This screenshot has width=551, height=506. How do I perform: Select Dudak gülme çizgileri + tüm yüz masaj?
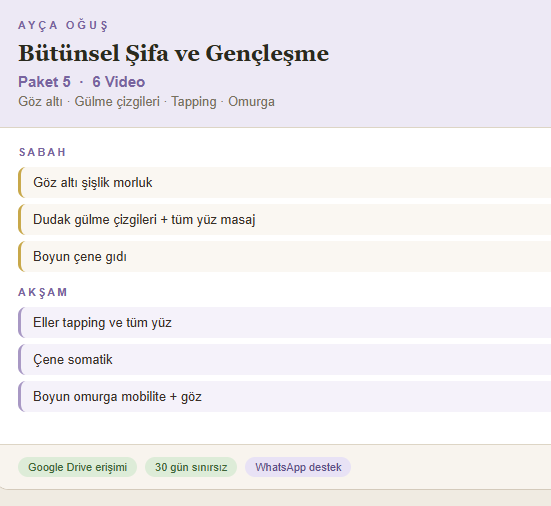pyautogui.click(x=285, y=219)
